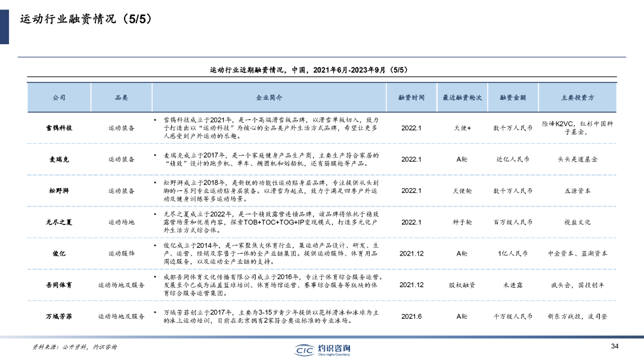Image resolution: width=644 pixels, height=363 pixels.
Task: Select financing date 2021.12 in 吾同体育 row
Action: 411,285
